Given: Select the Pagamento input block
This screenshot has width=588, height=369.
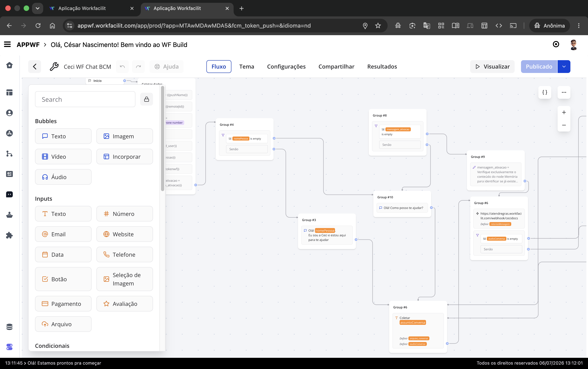Looking at the screenshot, I should 63,304.
